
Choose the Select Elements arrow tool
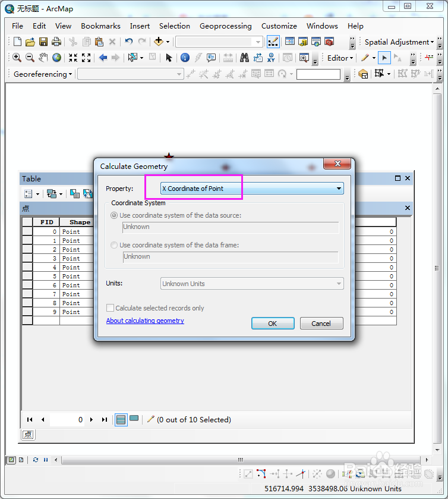pos(169,58)
